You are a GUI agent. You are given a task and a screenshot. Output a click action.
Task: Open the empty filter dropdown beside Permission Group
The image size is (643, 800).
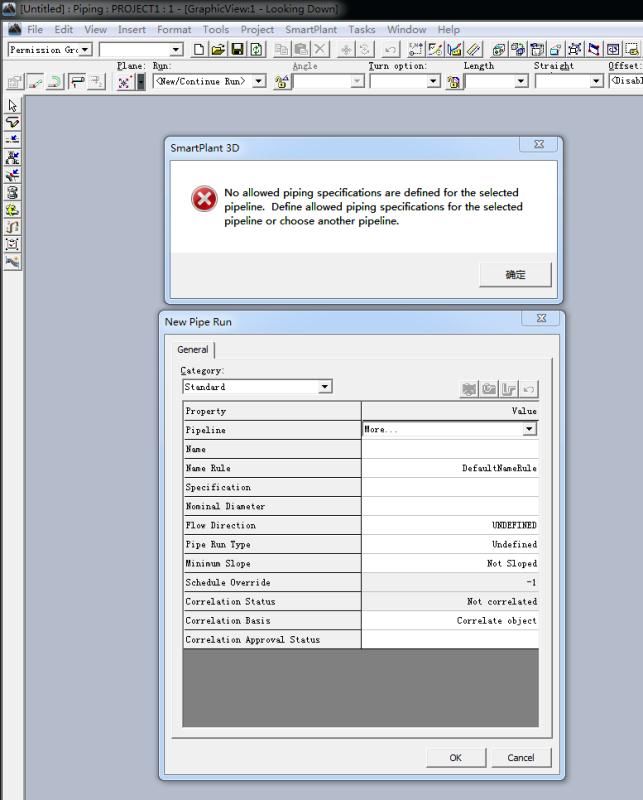tap(176, 49)
